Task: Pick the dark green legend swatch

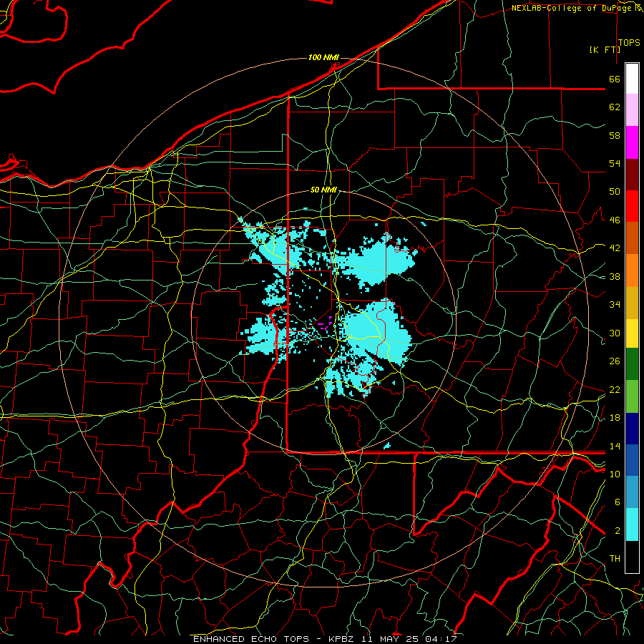Action: 632,364
